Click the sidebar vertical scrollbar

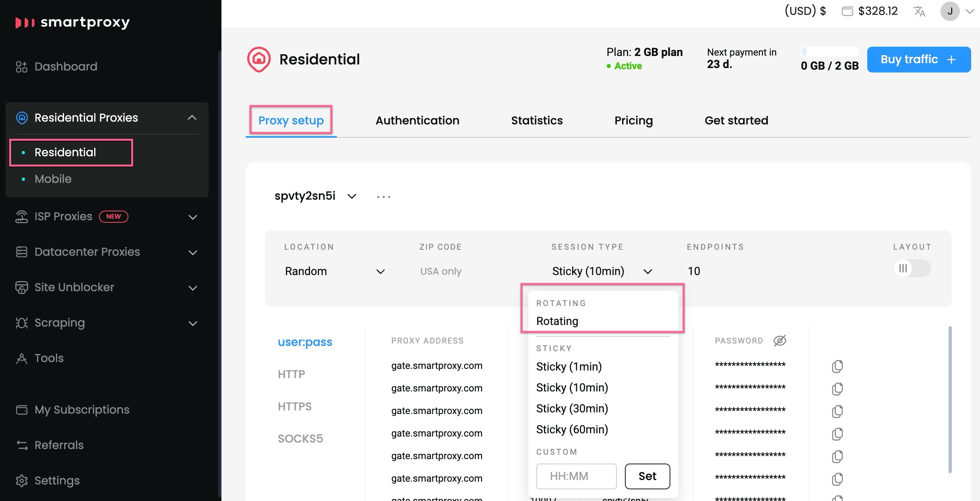pyautogui.click(x=219, y=274)
